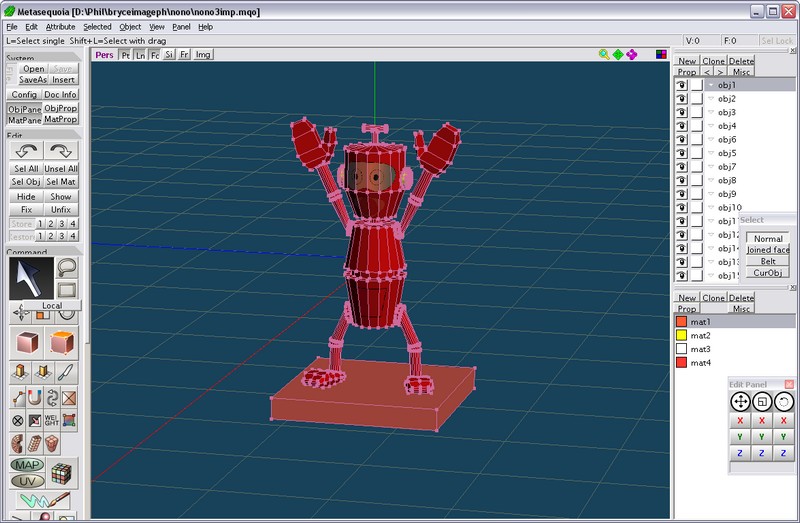800x523 pixels.
Task: Toggle visibility eye of obj1
Action: [682, 85]
